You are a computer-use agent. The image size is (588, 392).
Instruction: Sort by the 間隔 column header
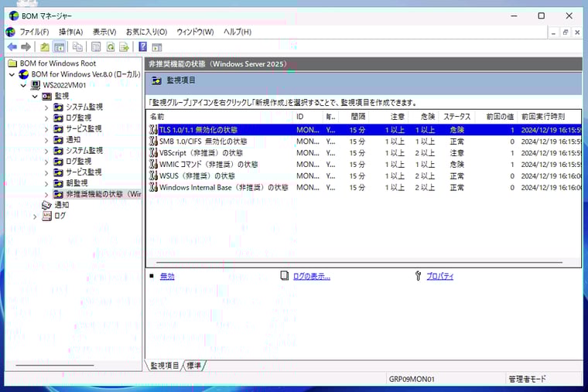coord(355,117)
